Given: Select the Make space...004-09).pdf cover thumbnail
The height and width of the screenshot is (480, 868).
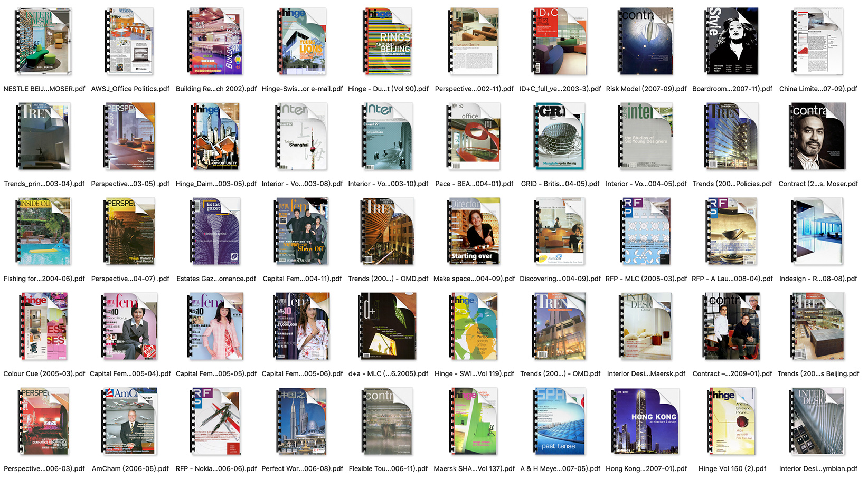Looking at the screenshot, I should pyautogui.click(x=474, y=231).
